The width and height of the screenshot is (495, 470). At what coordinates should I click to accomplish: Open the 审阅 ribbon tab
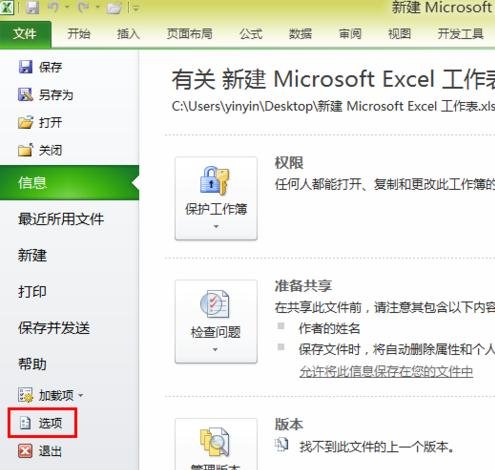pyautogui.click(x=350, y=34)
